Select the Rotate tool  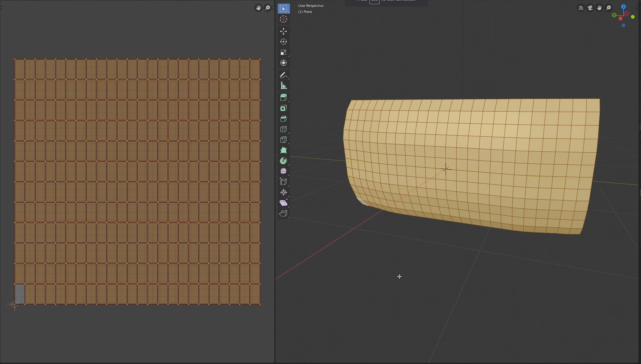(284, 42)
